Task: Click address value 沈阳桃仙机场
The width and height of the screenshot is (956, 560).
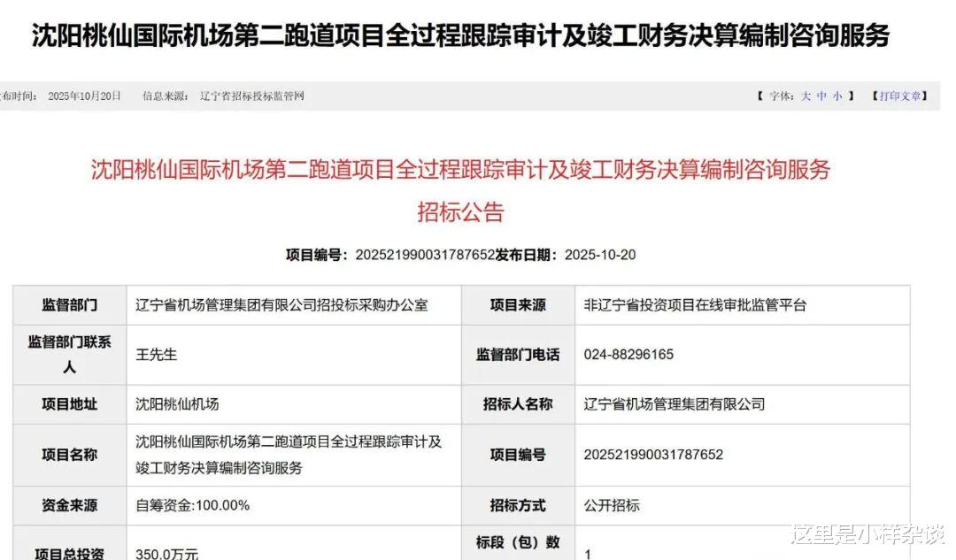Action: pyautogui.click(x=177, y=404)
